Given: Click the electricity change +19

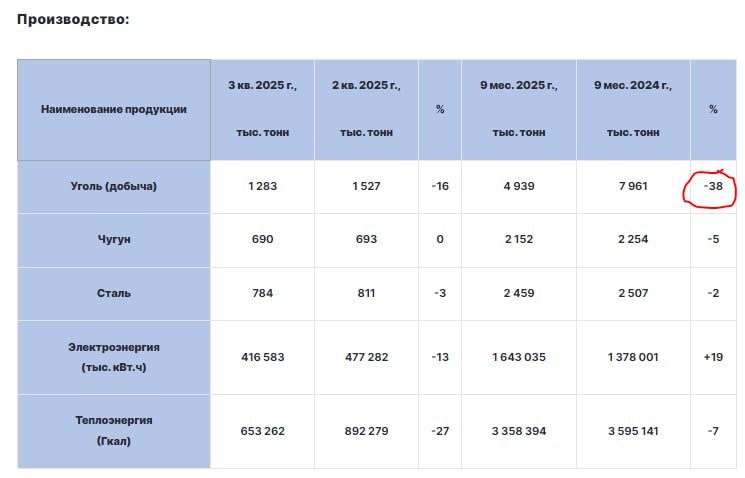Looking at the screenshot, I should [713, 357].
